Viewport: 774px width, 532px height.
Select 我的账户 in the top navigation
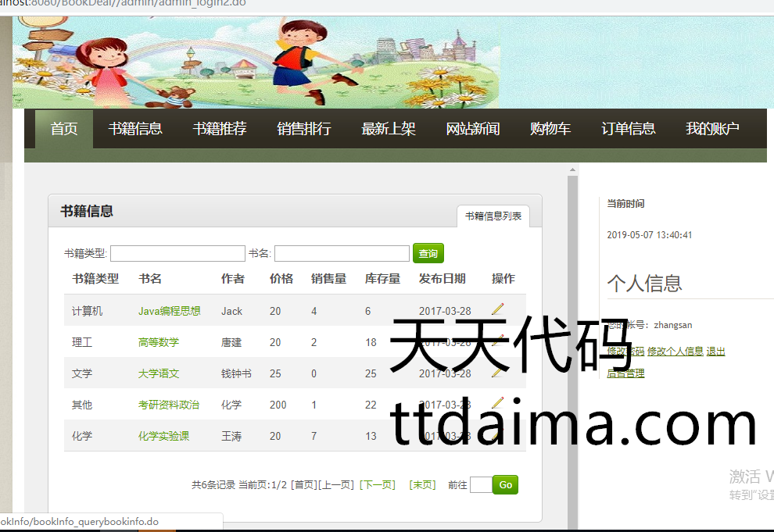point(712,129)
